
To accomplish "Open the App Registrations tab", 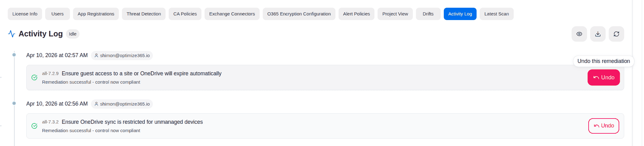I will coord(96,14).
